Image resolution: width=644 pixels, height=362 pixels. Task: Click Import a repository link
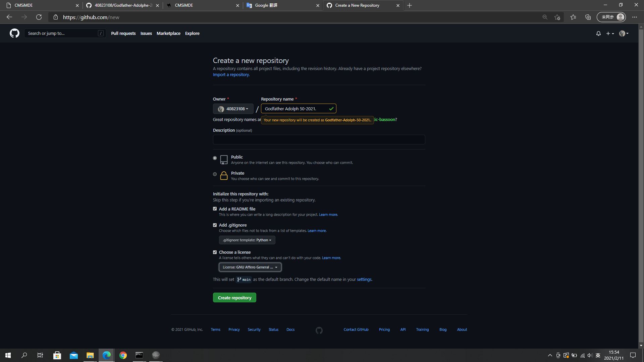(x=231, y=75)
